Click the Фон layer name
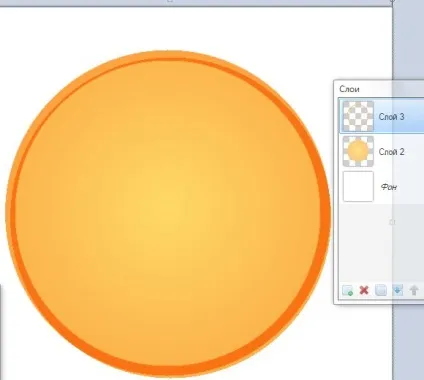The image size is (424, 380). pyautogui.click(x=389, y=187)
